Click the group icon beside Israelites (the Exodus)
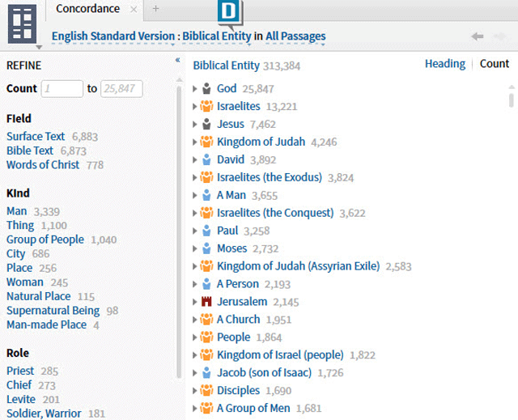Viewport: 518px width, 420px height. 206,178
